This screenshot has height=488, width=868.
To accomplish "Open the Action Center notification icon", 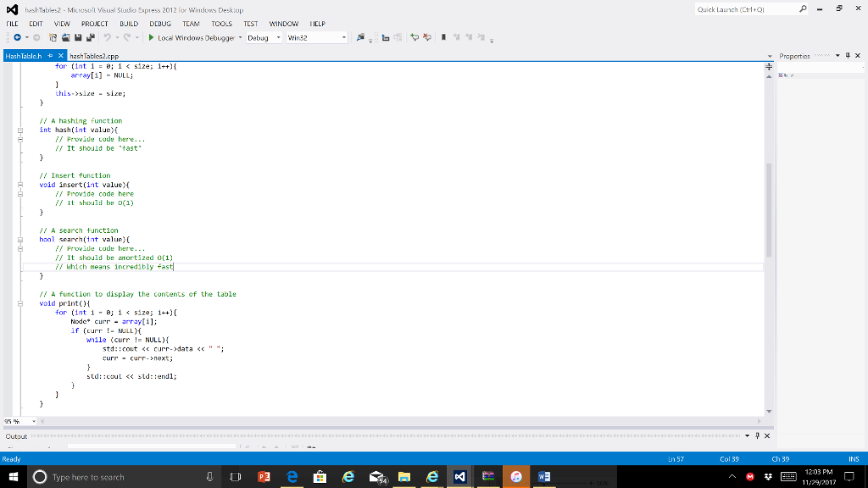I will point(849,477).
